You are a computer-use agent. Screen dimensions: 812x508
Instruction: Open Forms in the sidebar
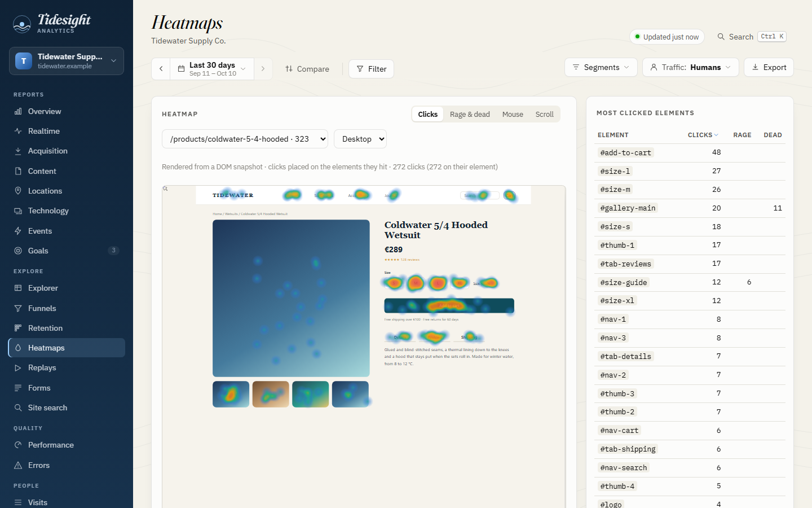point(67,388)
